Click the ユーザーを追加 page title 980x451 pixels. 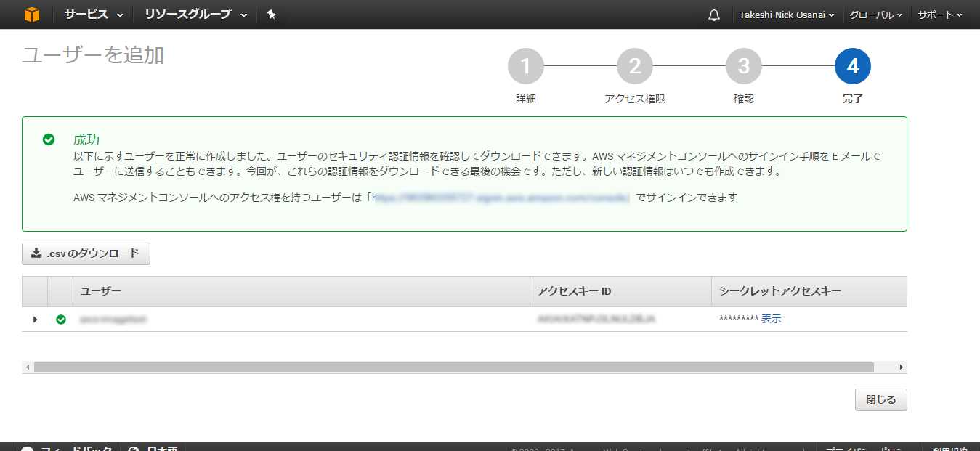click(x=93, y=55)
